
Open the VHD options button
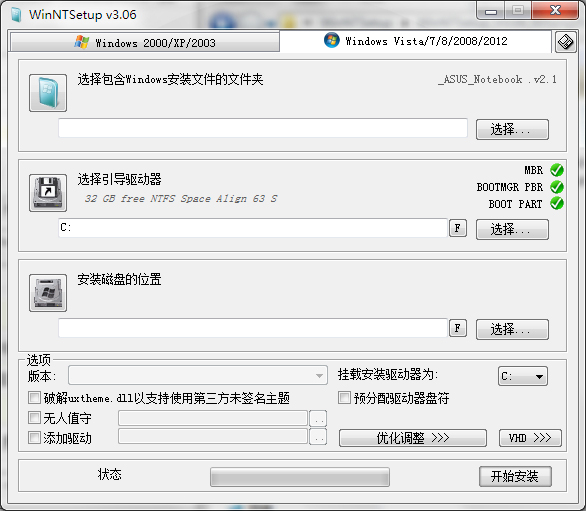click(530, 438)
